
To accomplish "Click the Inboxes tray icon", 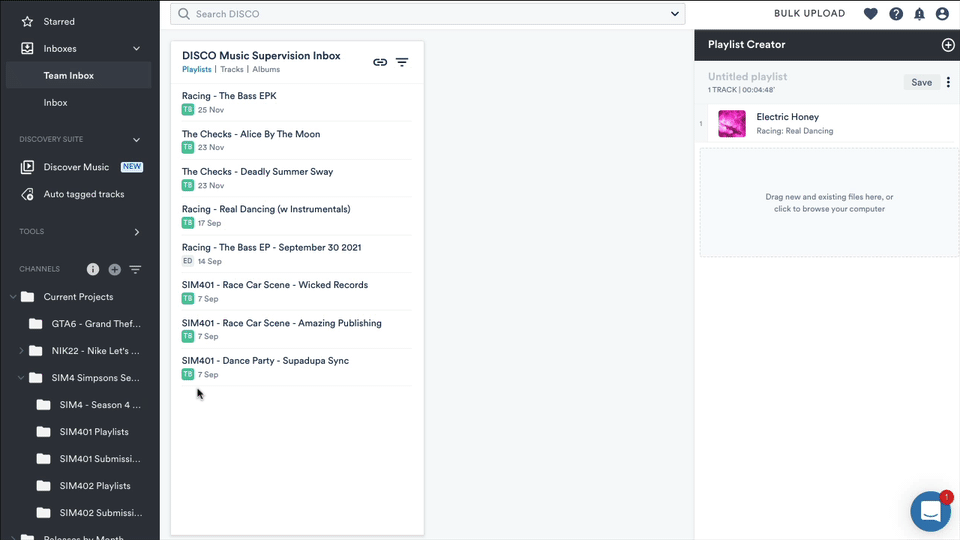I will 27,48.
